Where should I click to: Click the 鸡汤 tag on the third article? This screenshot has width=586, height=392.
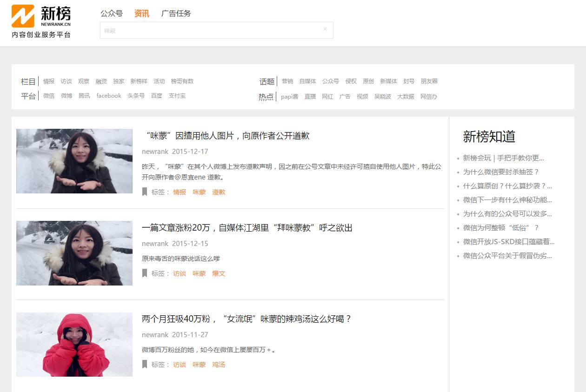click(219, 365)
